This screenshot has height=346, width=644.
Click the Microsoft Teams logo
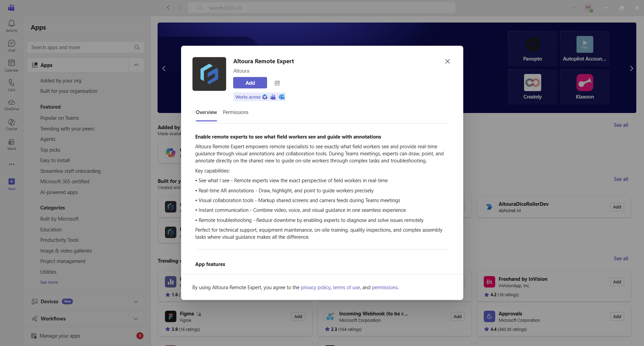click(11, 7)
